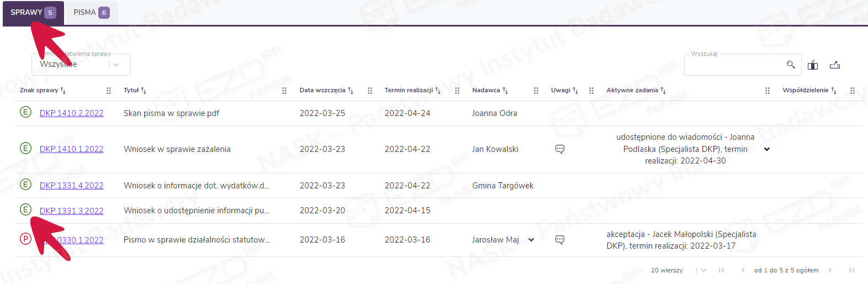Expand the Jarosław Maj sender chevron
This screenshot has height=284, width=868.
click(x=531, y=240)
